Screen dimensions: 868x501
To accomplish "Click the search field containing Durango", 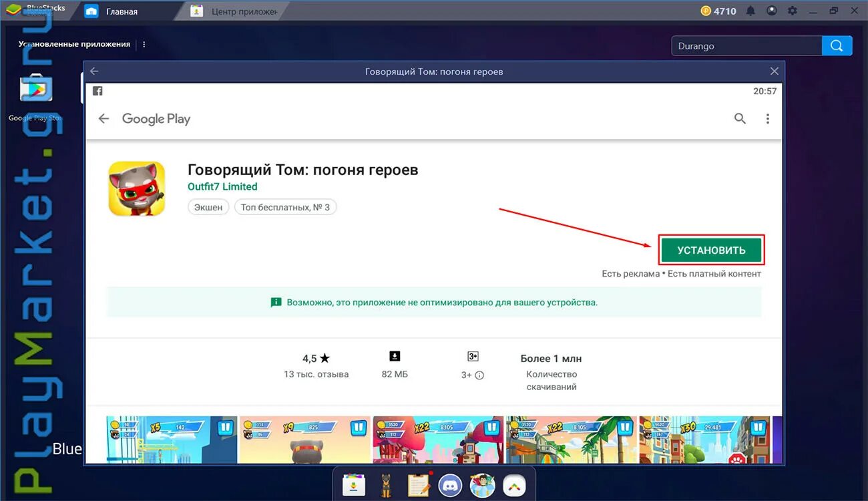I will [746, 45].
